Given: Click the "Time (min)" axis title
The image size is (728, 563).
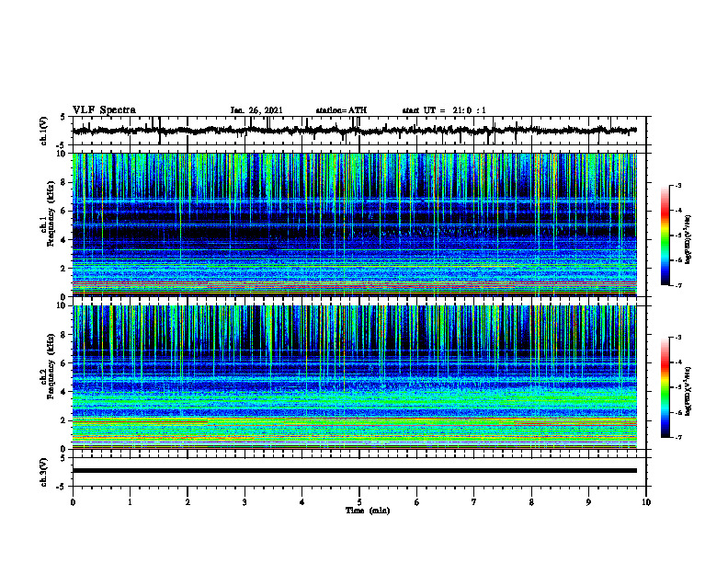Looking at the screenshot, I should 368,511.
